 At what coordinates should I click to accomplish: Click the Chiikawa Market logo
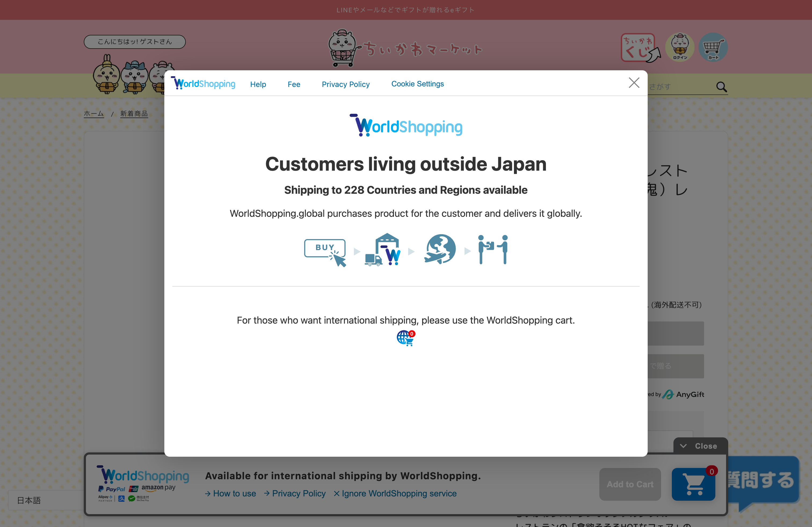[405, 48]
